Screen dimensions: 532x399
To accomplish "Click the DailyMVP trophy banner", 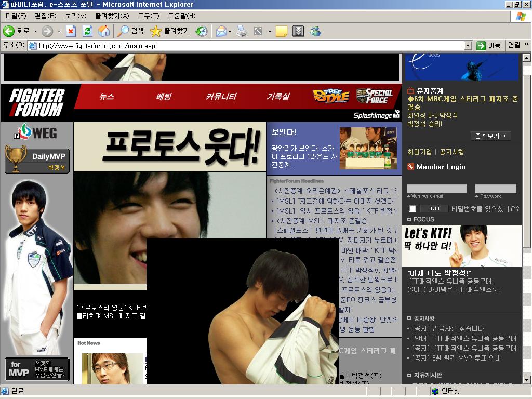I will point(37,159).
